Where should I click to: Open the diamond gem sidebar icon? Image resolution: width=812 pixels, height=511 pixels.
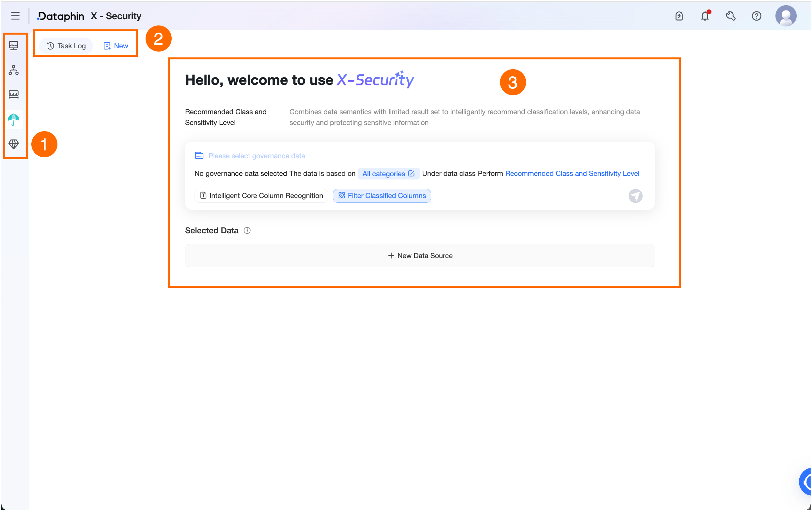tap(13, 144)
